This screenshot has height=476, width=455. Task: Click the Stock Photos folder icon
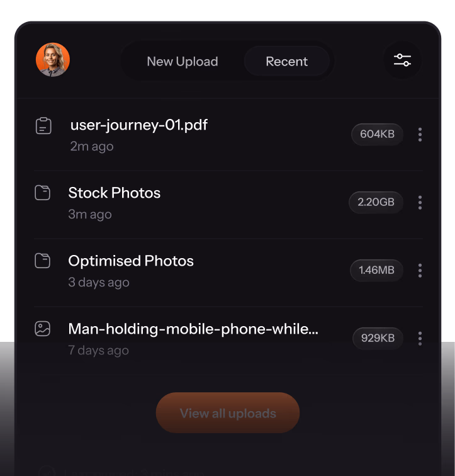[x=42, y=193]
